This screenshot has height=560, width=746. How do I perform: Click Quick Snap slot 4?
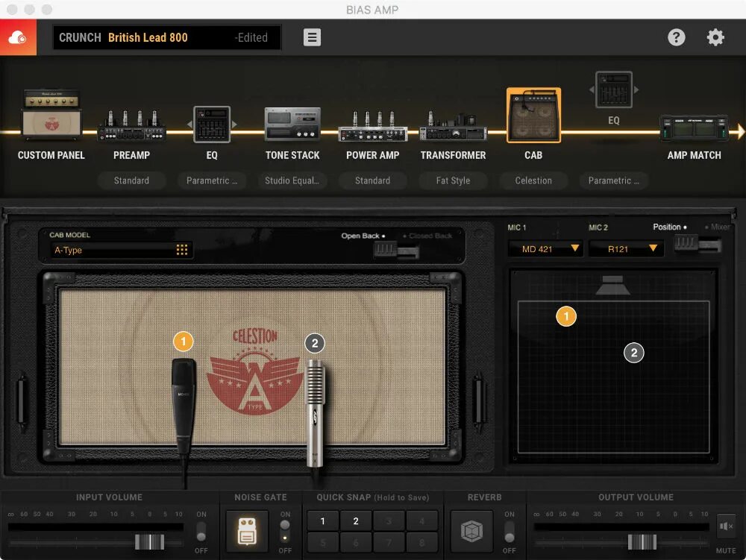coord(421,521)
